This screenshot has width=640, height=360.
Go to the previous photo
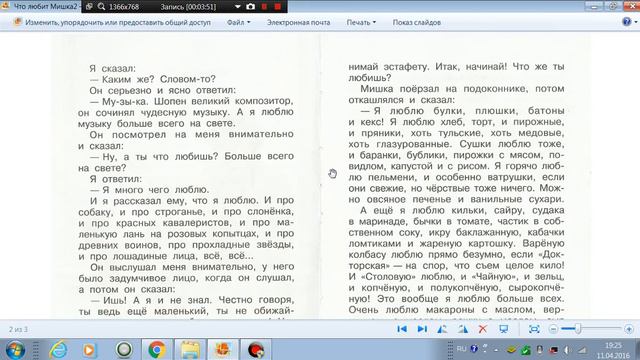402,329
